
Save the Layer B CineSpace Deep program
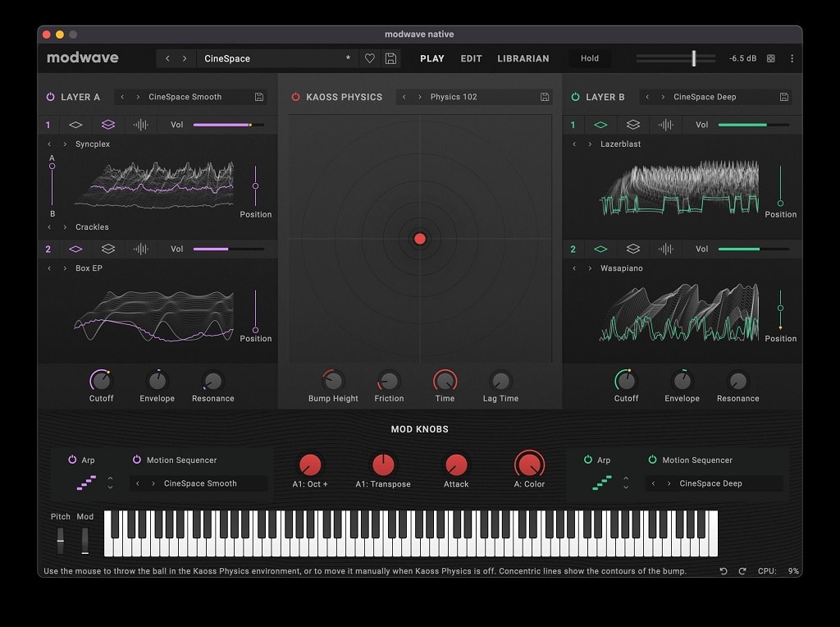(x=784, y=97)
